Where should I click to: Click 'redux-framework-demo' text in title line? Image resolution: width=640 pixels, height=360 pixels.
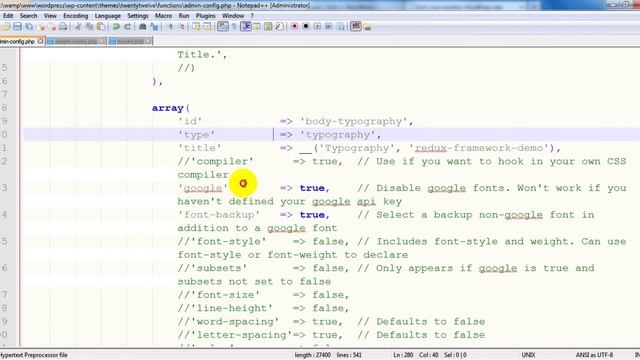tap(479, 148)
